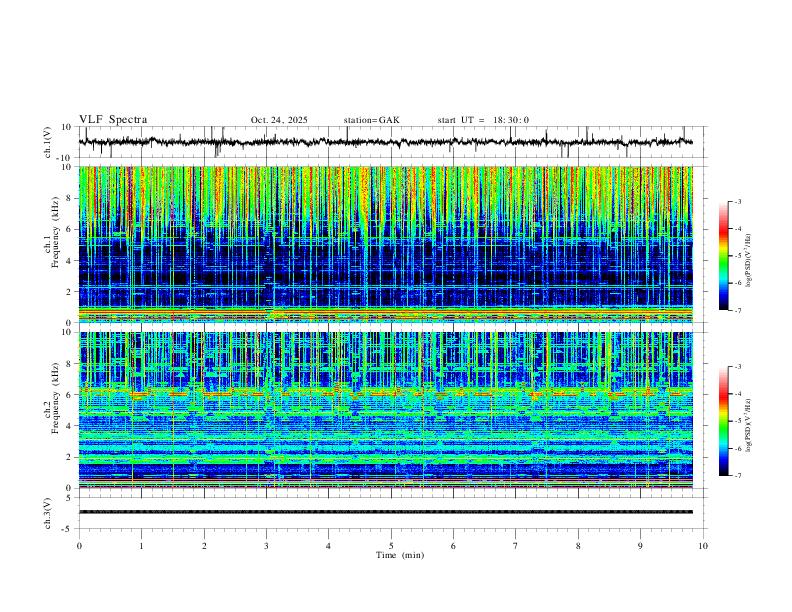792x612 pixels.
Task: Click the ch.2 spectrogram color bar
Action: (724, 421)
